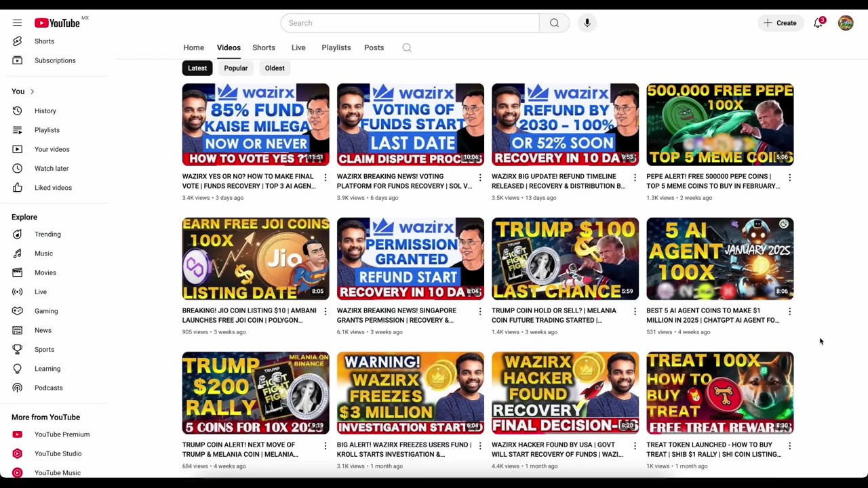Open YouTube Music link
Image resolution: width=868 pixels, height=488 pixels.
[58, 472]
